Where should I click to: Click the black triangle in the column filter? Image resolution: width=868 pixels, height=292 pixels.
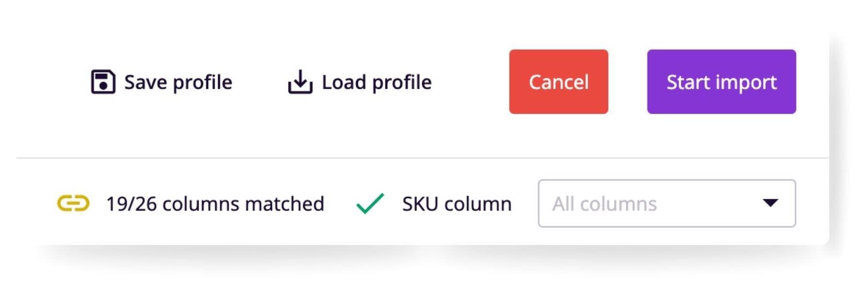[x=770, y=203]
